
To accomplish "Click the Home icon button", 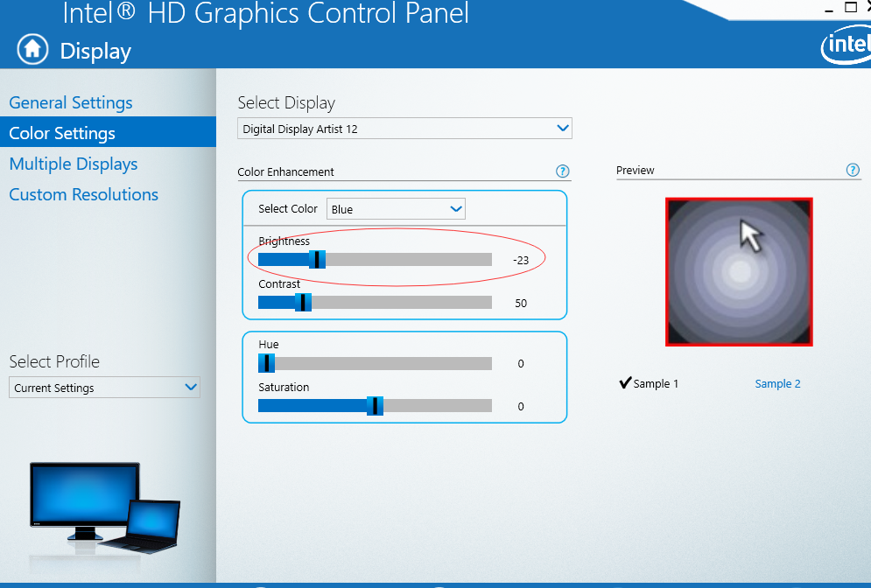I will tap(32, 49).
